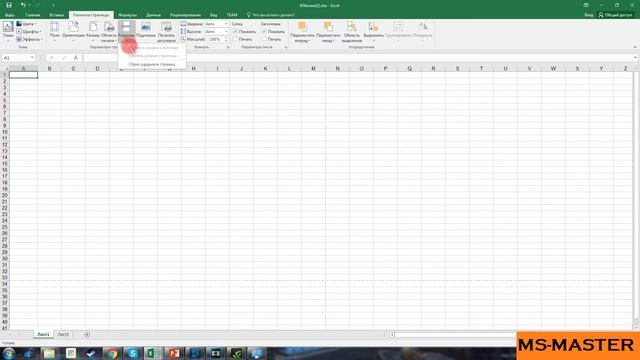The width and height of the screenshot is (640, 360).
Task: Click Send Backward (Переместить назад) button
Action: (328, 32)
